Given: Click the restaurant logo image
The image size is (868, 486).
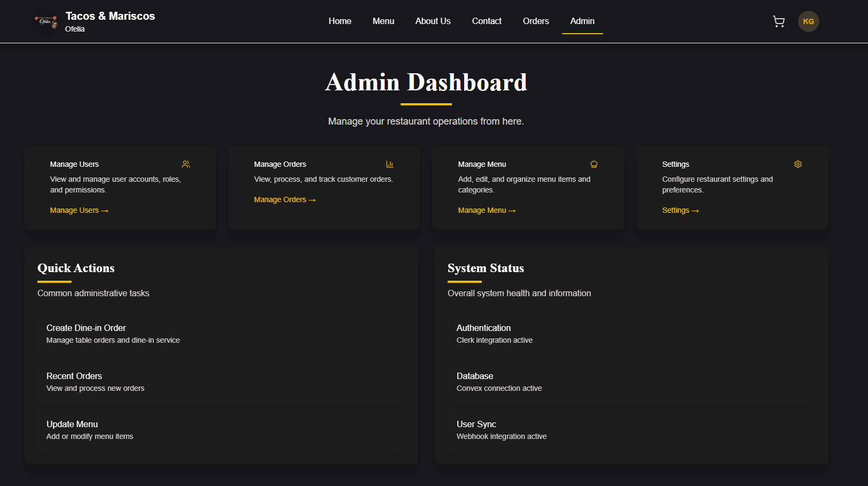Looking at the screenshot, I should pyautogui.click(x=46, y=21).
